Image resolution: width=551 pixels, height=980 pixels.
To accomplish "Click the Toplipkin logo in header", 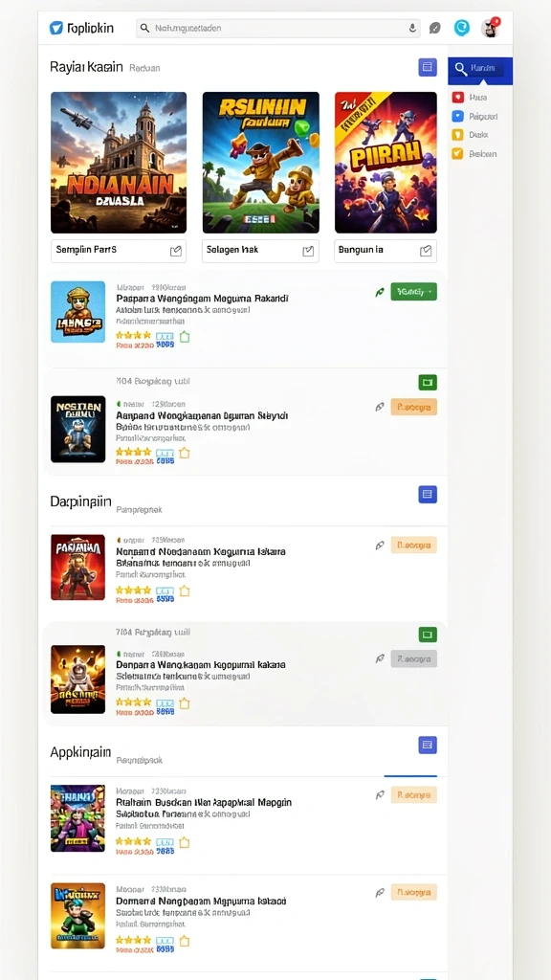I will (82, 28).
